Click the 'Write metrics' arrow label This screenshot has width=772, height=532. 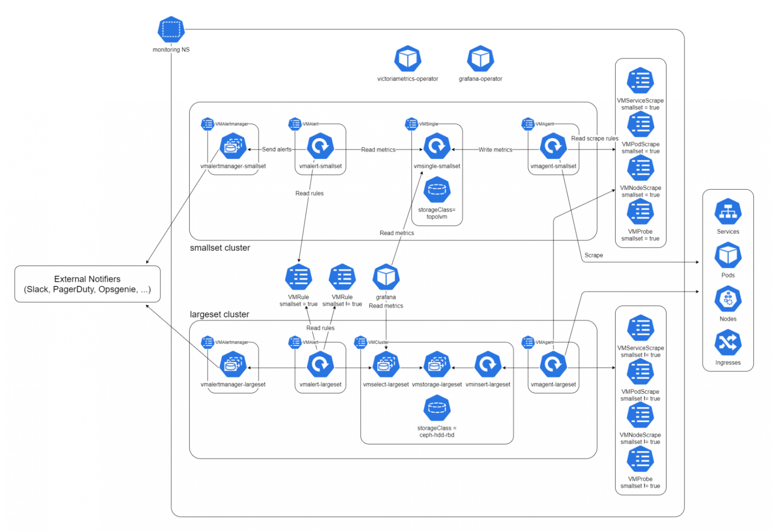(495, 149)
